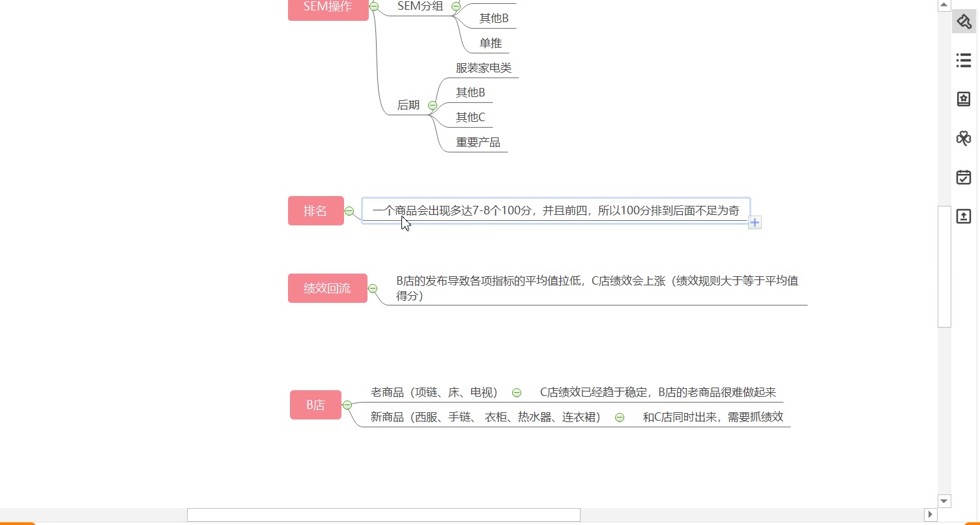
Task: Click the scroll-up arrow on right scrollbar
Action: (944, 5)
